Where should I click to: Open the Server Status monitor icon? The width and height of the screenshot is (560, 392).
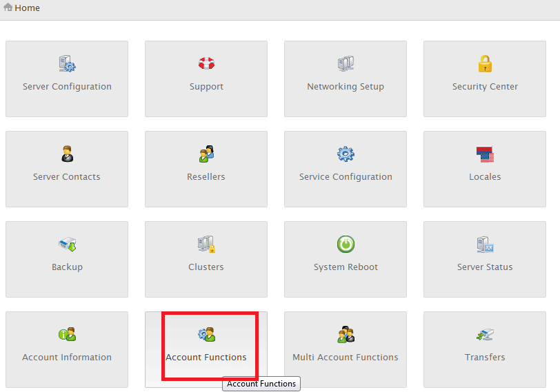coord(485,245)
